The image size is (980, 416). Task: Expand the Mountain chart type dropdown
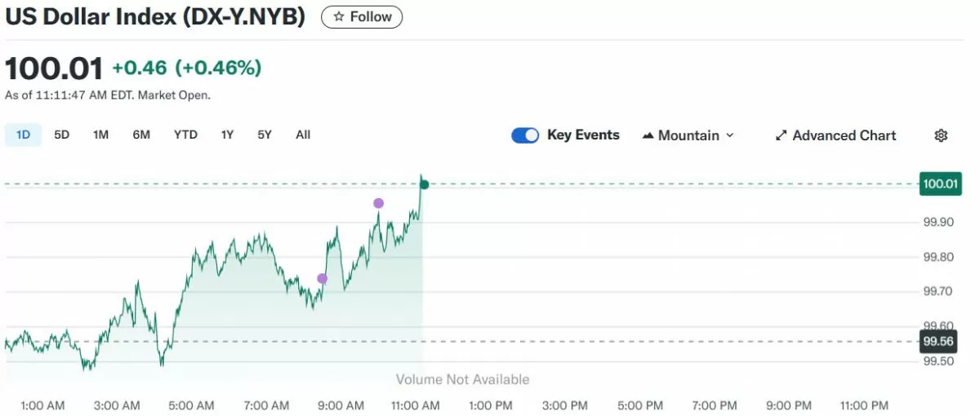click(688, 135)
